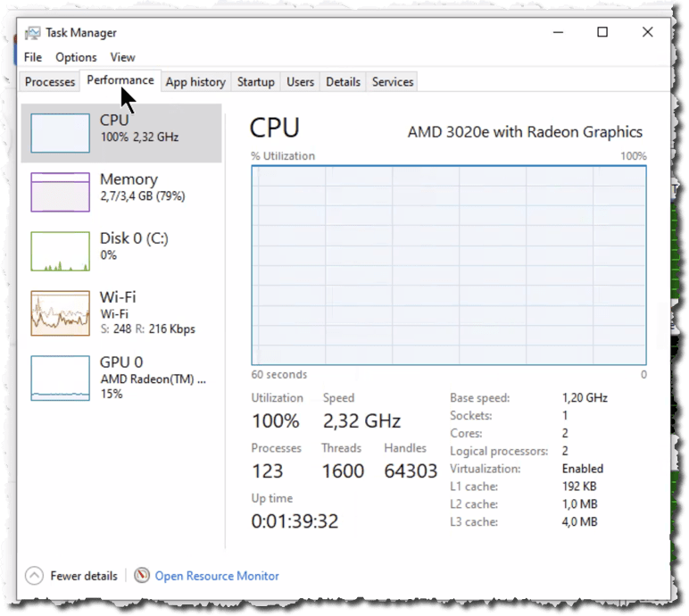The height and width of the screenshot is (616, 689).
Task: Click the AMD Radeon(TM) GPU name text
Action: coord(153,379)
